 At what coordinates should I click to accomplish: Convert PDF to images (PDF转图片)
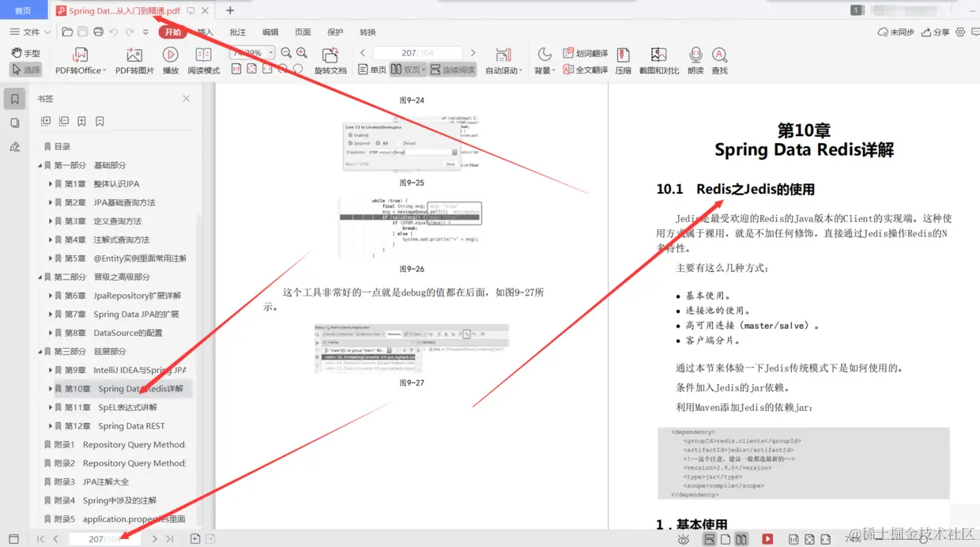[134, 61]
